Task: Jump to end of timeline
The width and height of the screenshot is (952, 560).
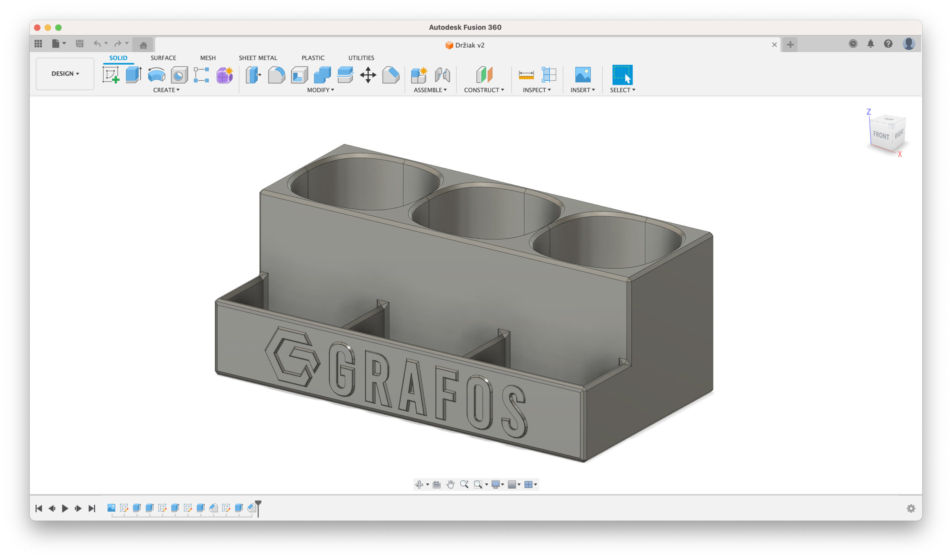Action: [92, 509]
